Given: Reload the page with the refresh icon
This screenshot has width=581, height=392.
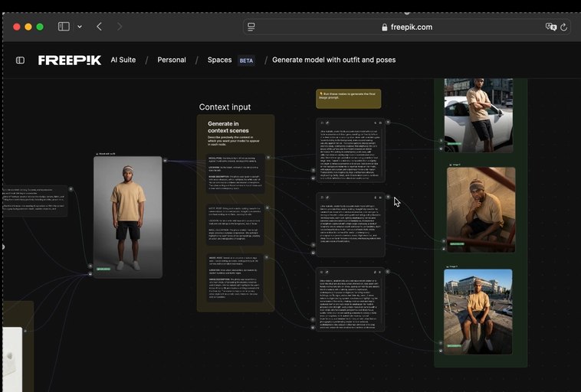Looking at the screenshot, I should click(564, 27).
